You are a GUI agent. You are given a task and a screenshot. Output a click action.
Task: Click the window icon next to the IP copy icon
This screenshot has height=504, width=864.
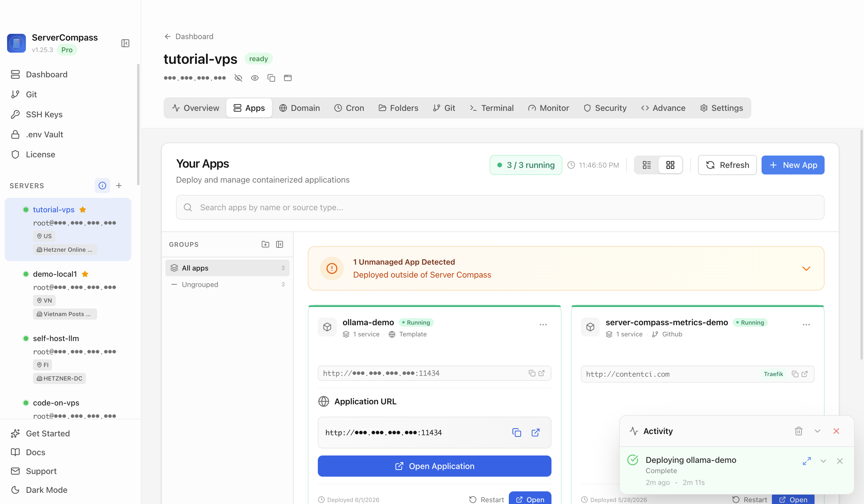coord(288,78)
